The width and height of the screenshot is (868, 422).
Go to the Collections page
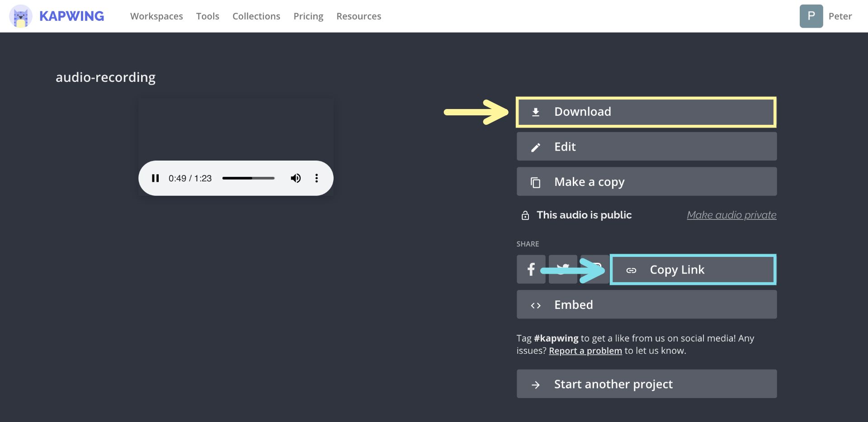(256, 16)
